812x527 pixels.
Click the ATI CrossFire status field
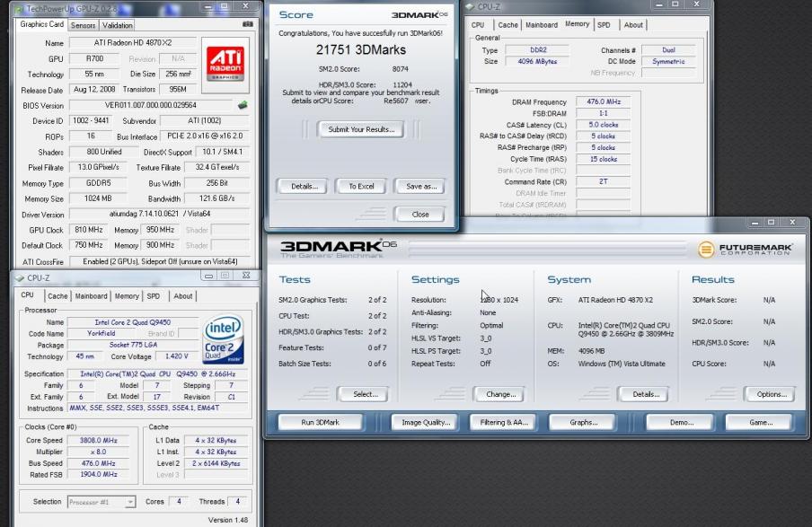160,262
